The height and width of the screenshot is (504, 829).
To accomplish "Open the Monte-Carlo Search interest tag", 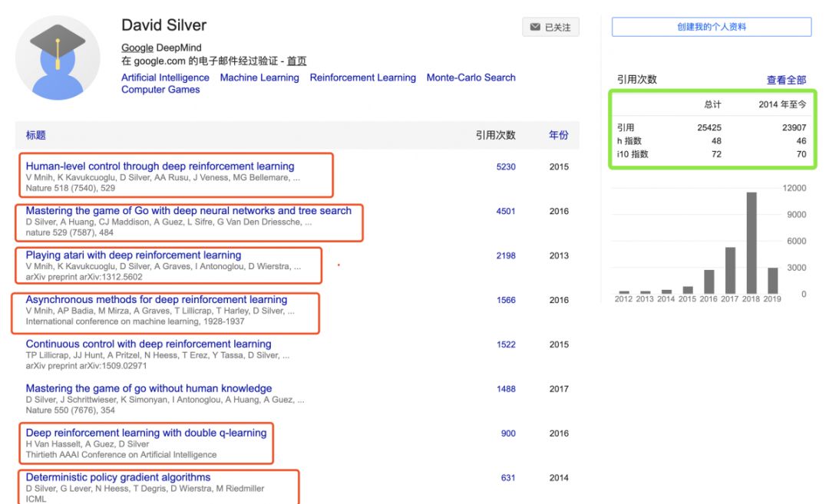I will pos(471,77).
